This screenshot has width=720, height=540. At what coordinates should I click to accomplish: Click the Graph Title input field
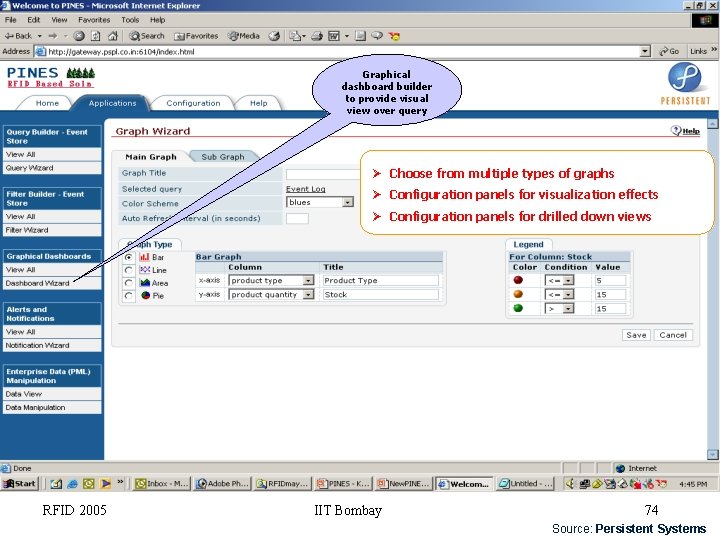tap(324, 174)
